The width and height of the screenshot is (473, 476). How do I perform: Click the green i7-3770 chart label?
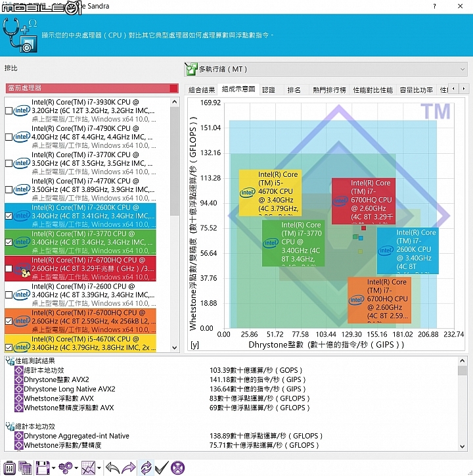293,243
